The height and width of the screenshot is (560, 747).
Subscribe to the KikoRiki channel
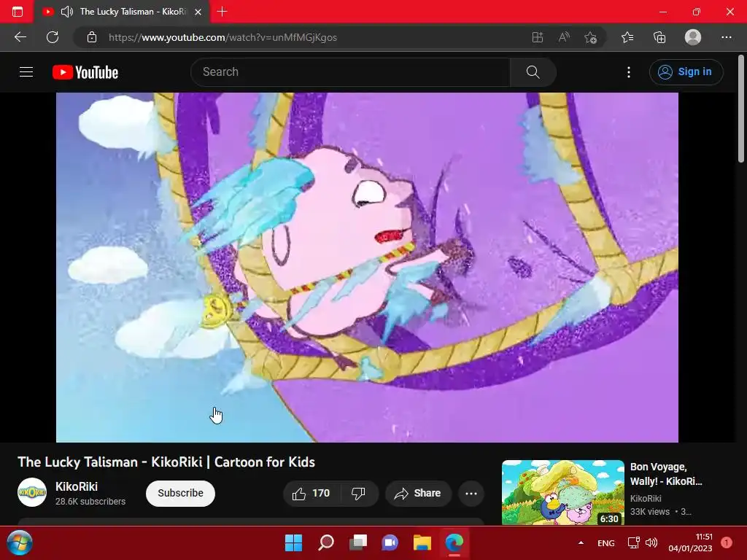pos(181,494)
